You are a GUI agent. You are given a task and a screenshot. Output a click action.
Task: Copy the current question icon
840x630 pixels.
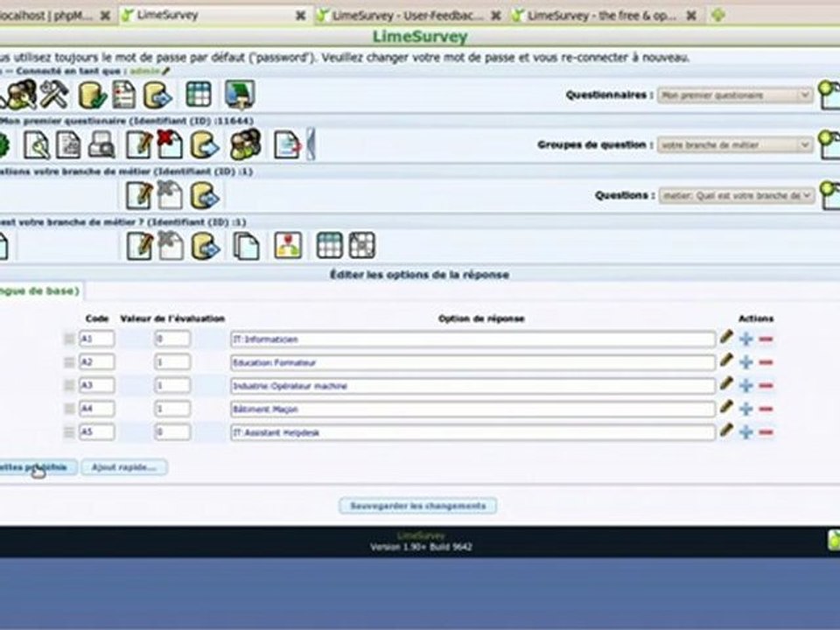click(247, 247)
